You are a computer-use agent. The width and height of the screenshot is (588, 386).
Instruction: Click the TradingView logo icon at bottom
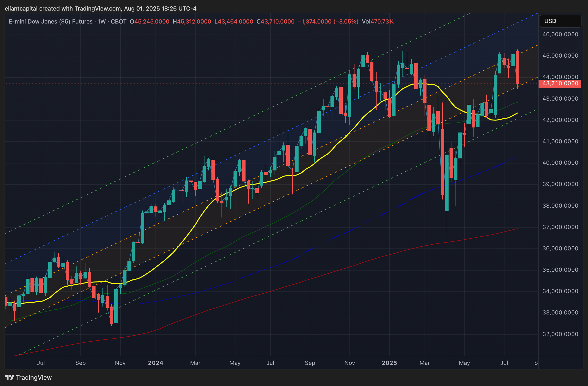coord(9,377)
